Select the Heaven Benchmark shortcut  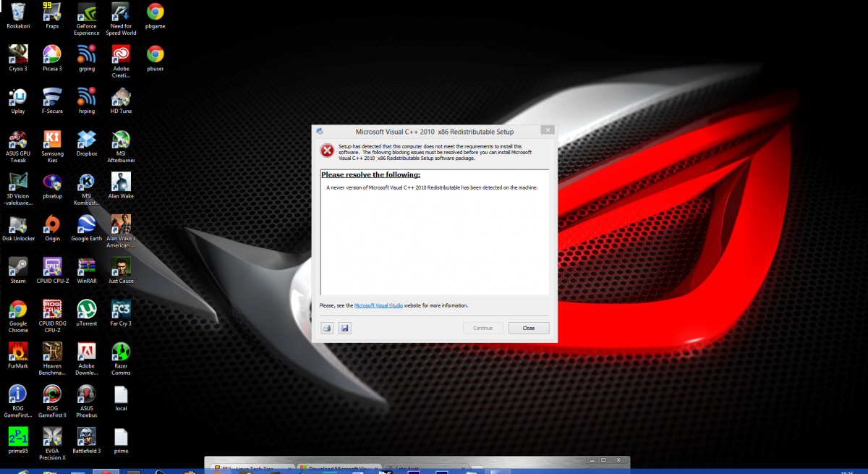[x=52, y=360]
